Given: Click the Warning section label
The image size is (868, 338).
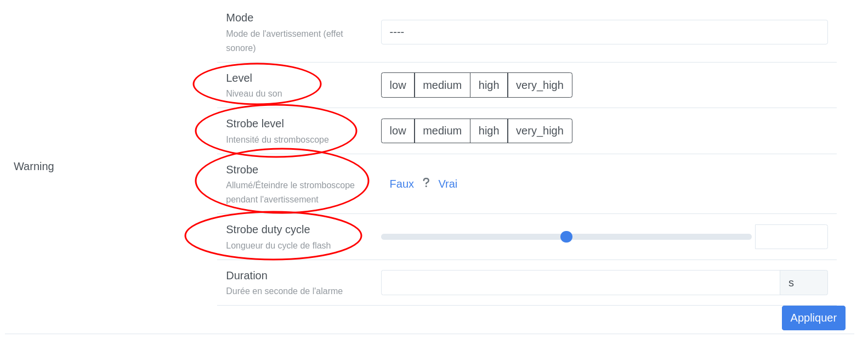Looking at the screenshot, I should pos(34,166).
